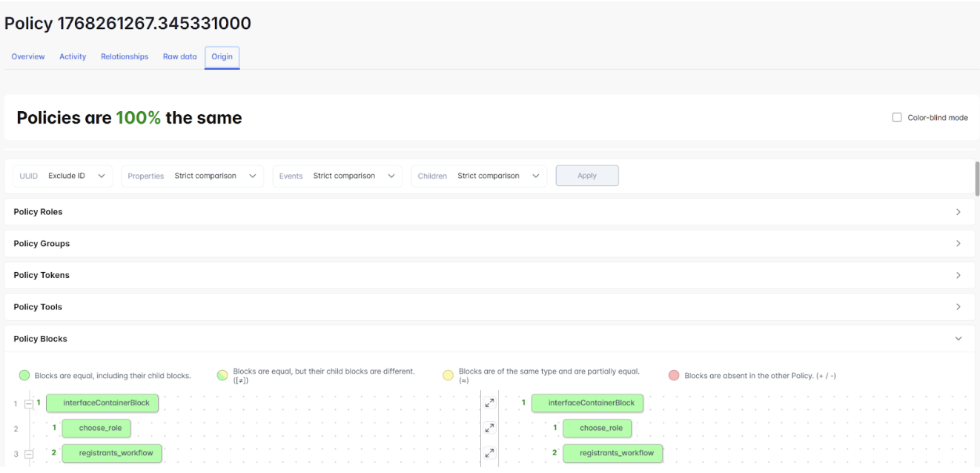Click the Apply button
The height and width of the screenshot is (473, 980).
point(586,176)
